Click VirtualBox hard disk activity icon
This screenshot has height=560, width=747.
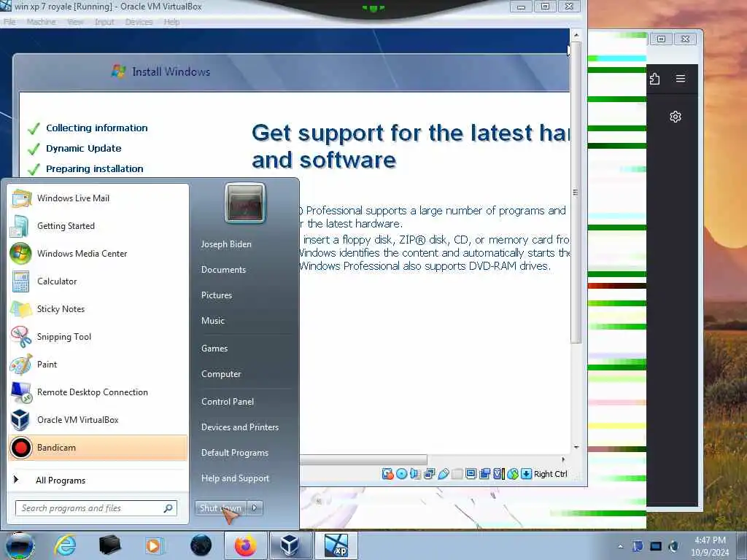[x=388, y=474]
